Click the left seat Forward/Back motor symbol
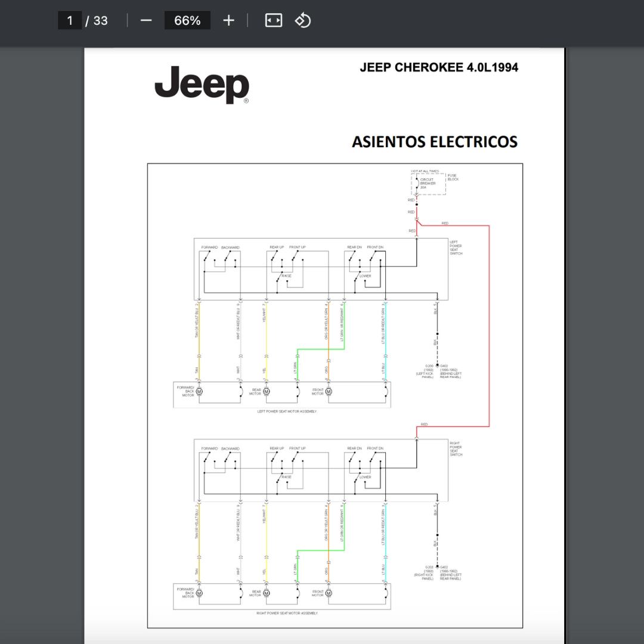The width and height of the screenshot is (644, 644). click(x=199, y=392)
